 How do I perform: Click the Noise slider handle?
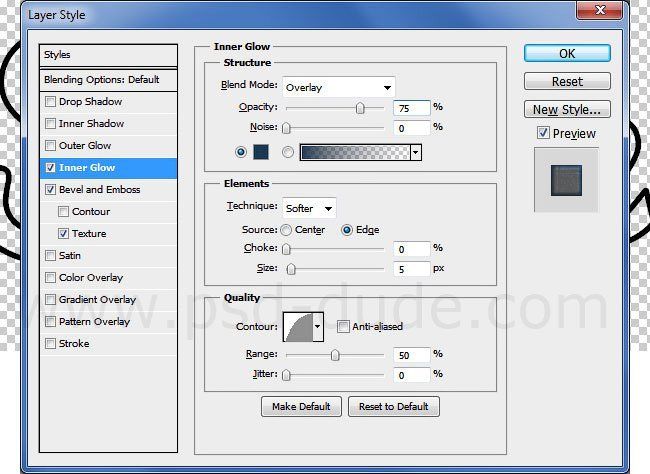(x=286, y=128)
